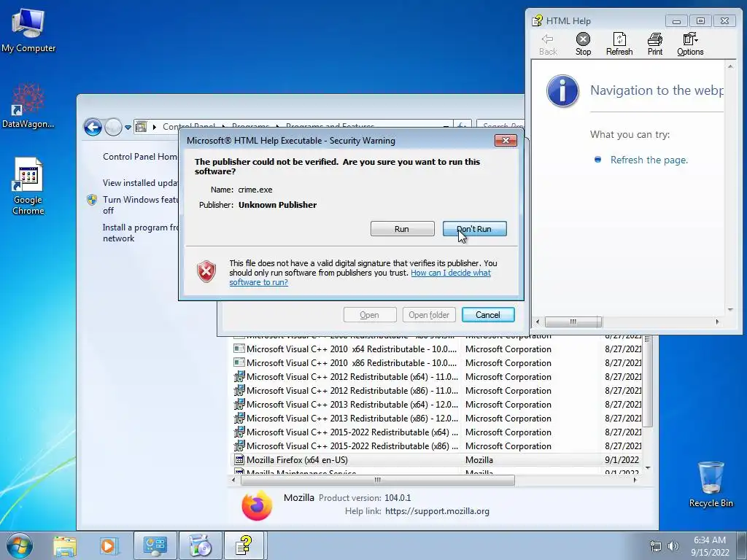Open the Recycle Bin
Image resolution: width=747 pixels, height=560 pixels.
(x=711, y=483)
